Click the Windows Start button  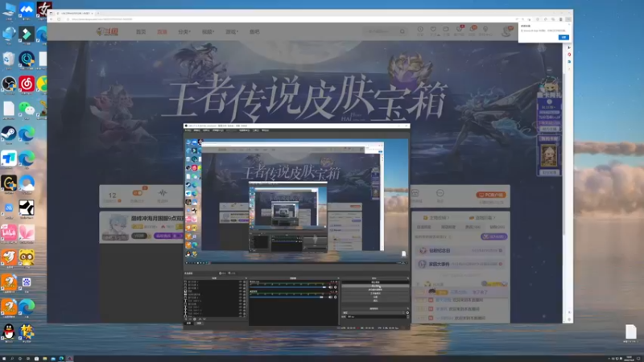[x=4, y=358]
